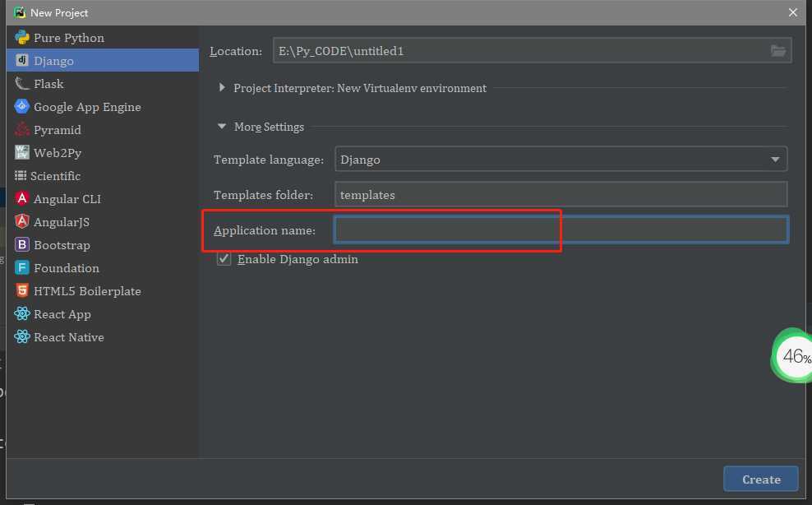Screen dimensions: 812x505
Task: Click the Google App Engine icon
Action: [21, 106]
